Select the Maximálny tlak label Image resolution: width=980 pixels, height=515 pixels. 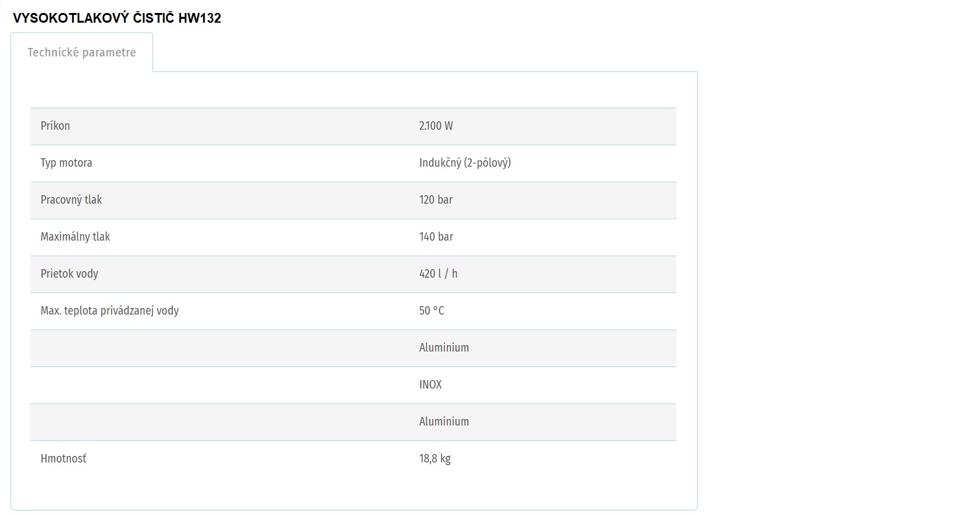75,237
